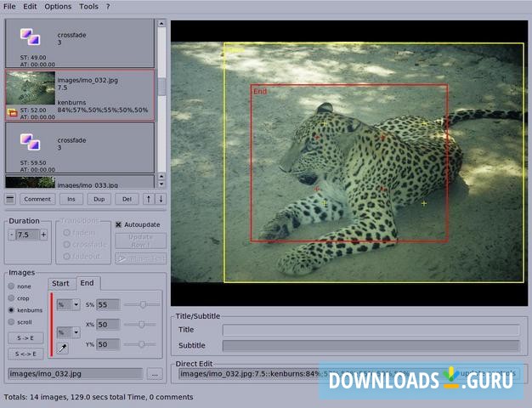The height and width of the screenshot is (408, 532).
Task: Click the Update Row button
Action: (x=140, y=241)
